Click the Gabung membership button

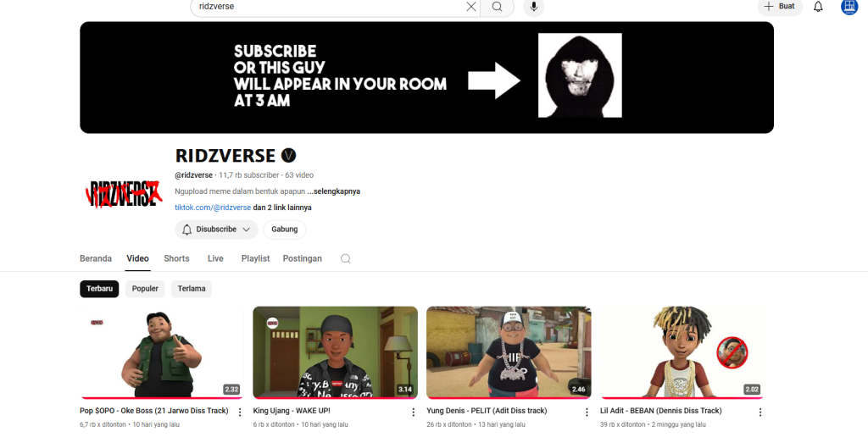(285, 230)
